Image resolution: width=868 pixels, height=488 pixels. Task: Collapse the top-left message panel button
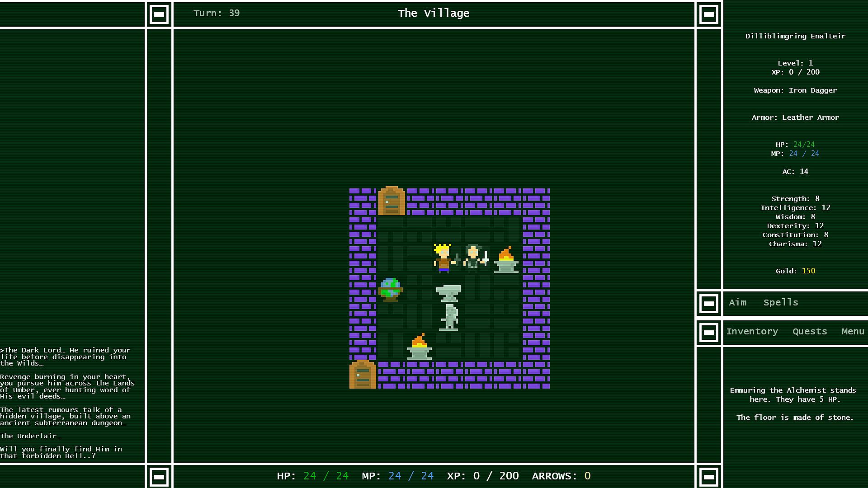click(159, 14)
